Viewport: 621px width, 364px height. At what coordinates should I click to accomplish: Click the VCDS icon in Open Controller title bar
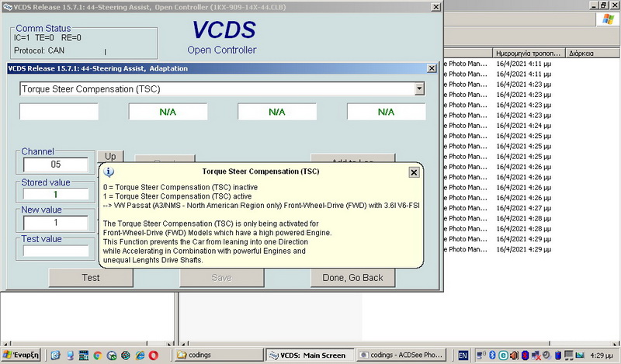[x=7, y=7]
